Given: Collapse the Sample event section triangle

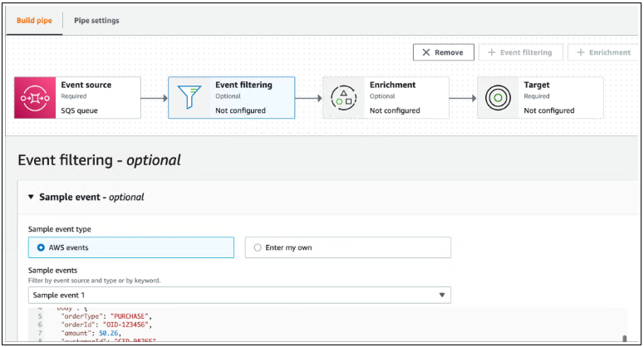Looking at the screenshot, I should (x=31, y=198).
